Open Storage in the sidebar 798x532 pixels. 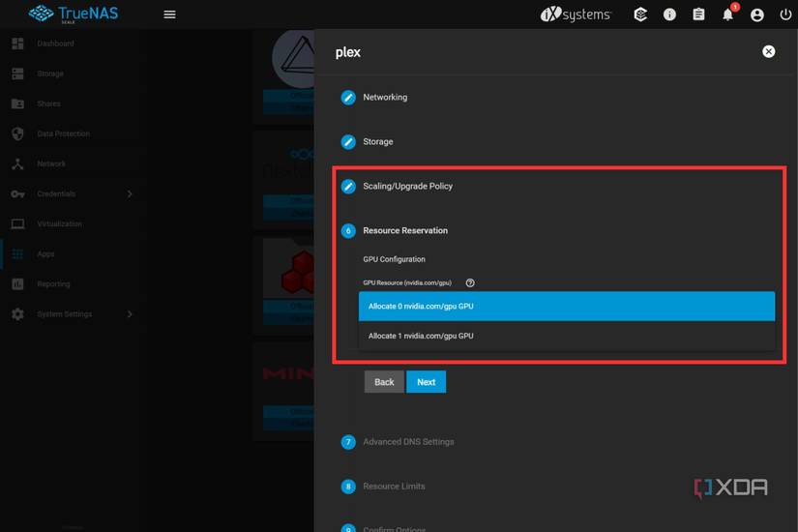50,74
